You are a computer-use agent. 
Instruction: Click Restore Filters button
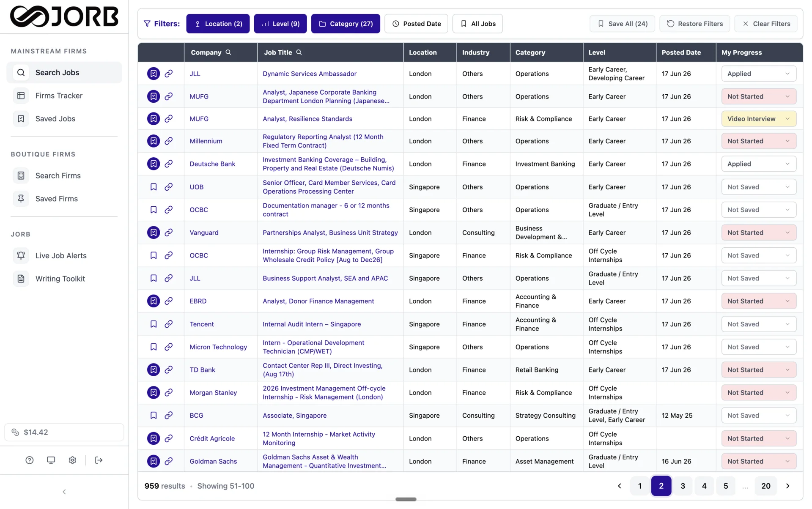[x=695, y=24]
